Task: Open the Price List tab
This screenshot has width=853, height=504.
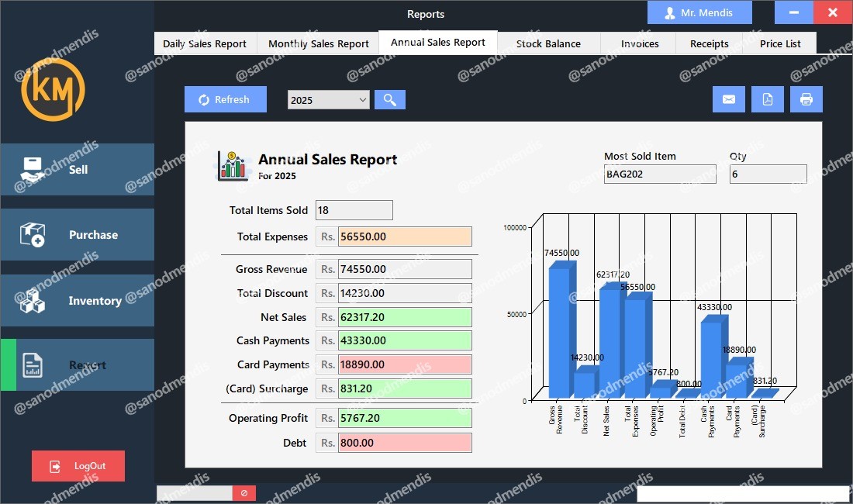Action: point(780,44)
